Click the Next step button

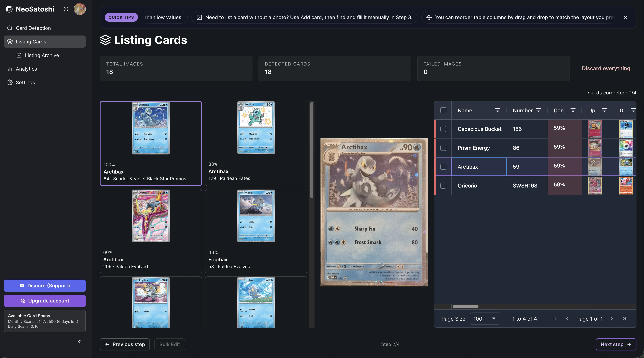pyautogui.click(x=616, y=344)
